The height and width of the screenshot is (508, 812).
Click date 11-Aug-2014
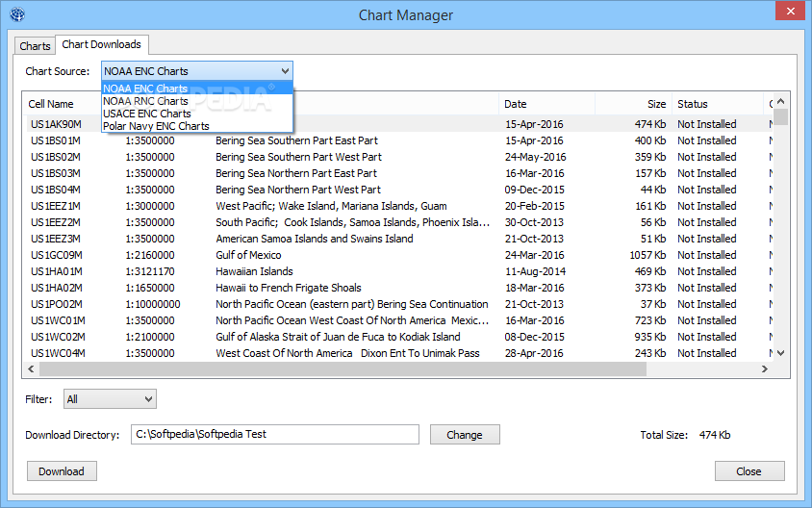click(x=536, y=271)
